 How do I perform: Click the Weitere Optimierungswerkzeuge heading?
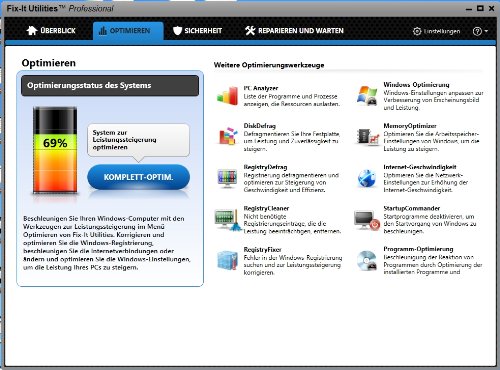pyautogui.click(x=269, y=65)
